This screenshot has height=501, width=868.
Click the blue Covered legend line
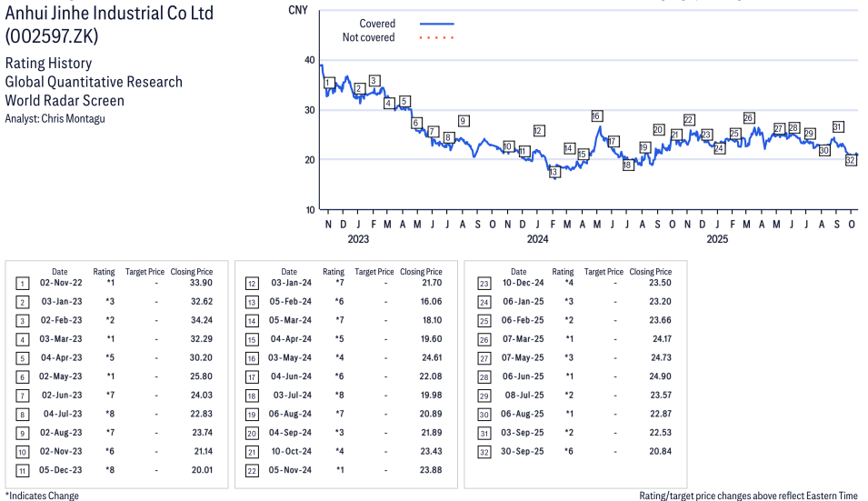436,24
